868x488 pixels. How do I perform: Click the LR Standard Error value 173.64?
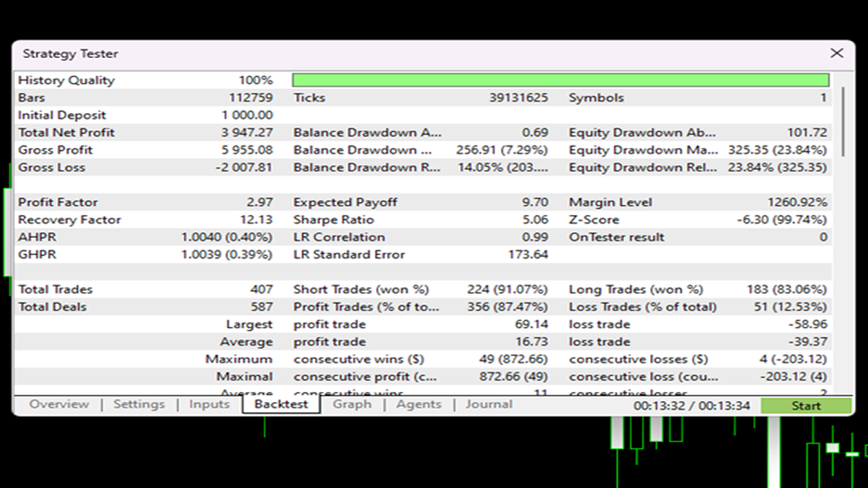click(x=528, y=254)
